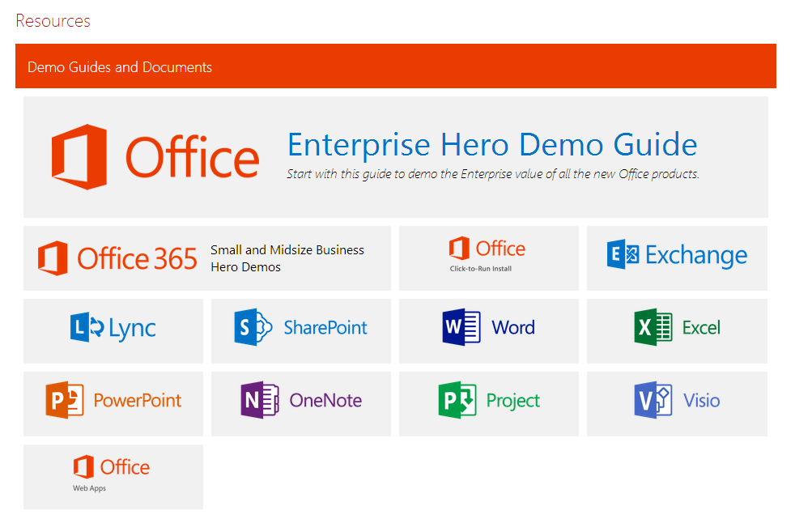Click the green Excel icon

click(653, 327)
